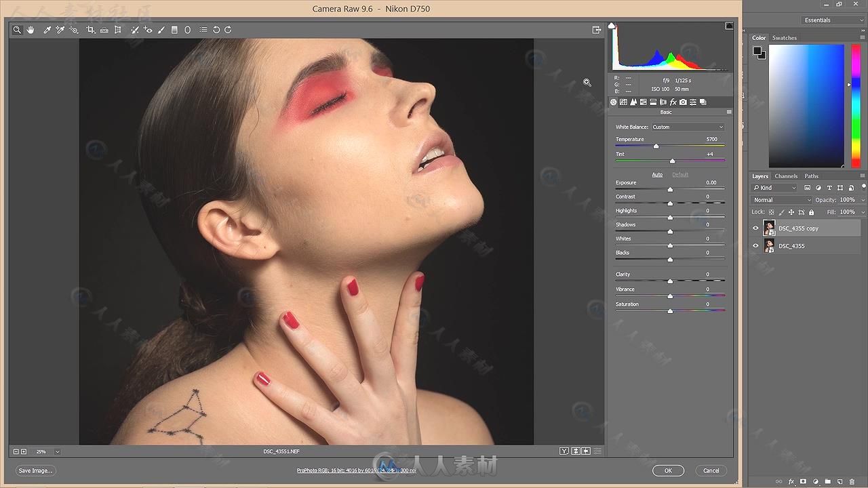Select the Spot Removal tool
Screen dimensions: 868x488
[135, 30]
